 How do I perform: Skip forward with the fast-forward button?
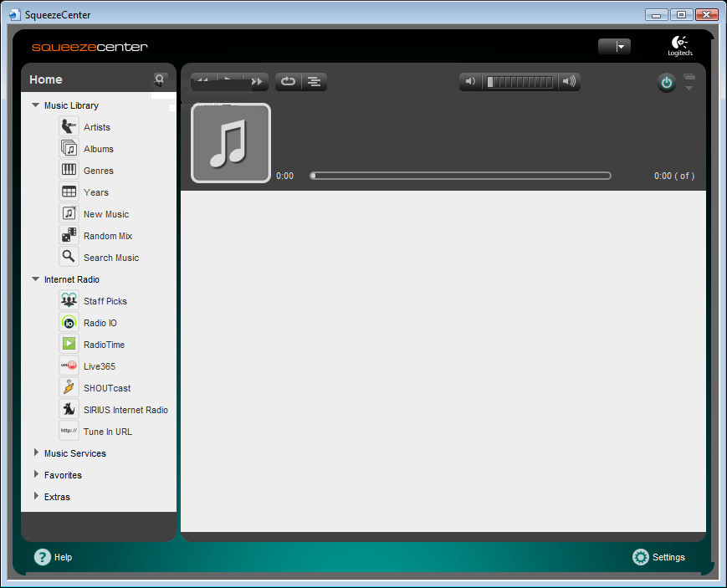pos(256,82)
